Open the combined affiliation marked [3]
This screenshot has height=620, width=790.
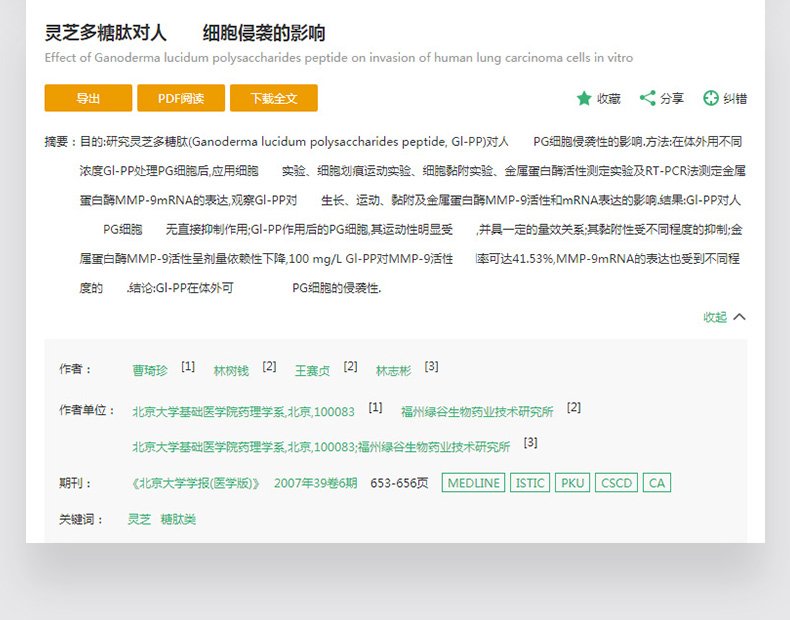(x=321, y=447)
